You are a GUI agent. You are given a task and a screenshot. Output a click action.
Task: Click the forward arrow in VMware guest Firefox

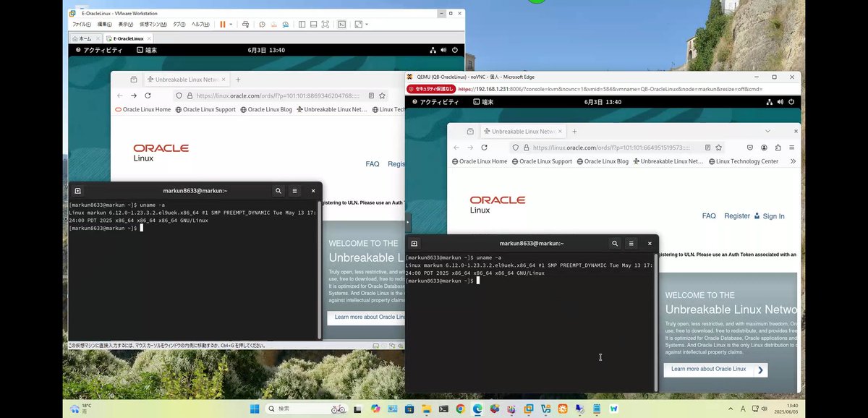134,95
